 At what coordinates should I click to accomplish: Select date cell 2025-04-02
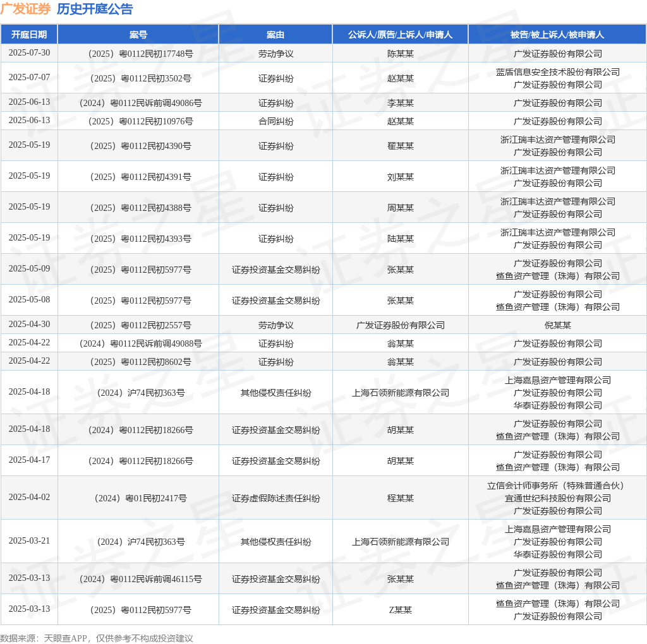coord(29,498)
